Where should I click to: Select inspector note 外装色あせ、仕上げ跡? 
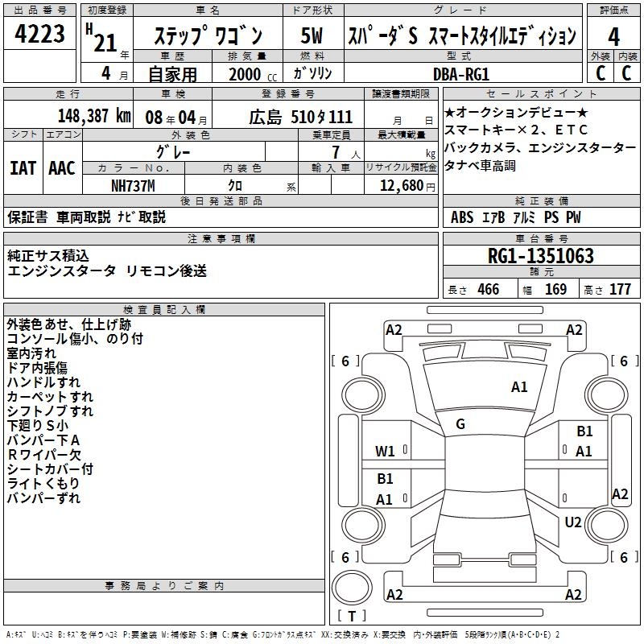69,324
